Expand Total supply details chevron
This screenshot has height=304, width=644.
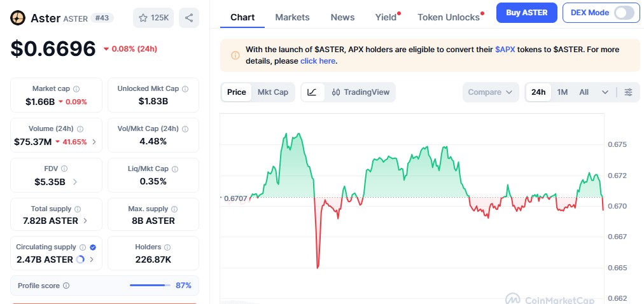pyautogui.click(x=85, y=221)
